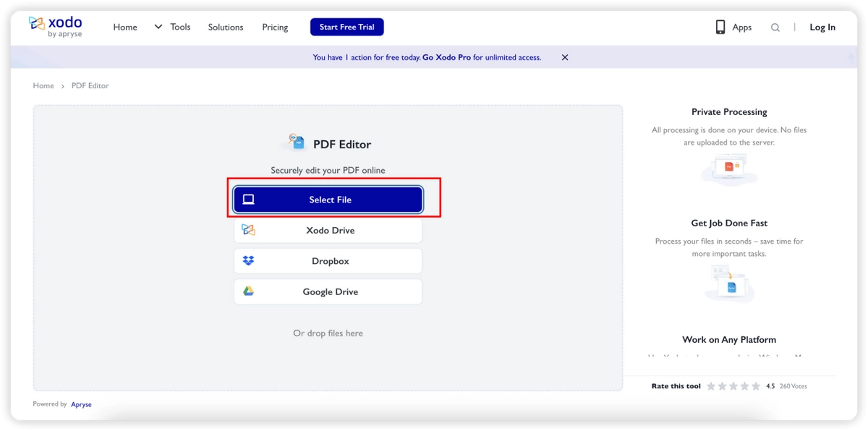Go to the Home nav item

(x=125, y=27)
